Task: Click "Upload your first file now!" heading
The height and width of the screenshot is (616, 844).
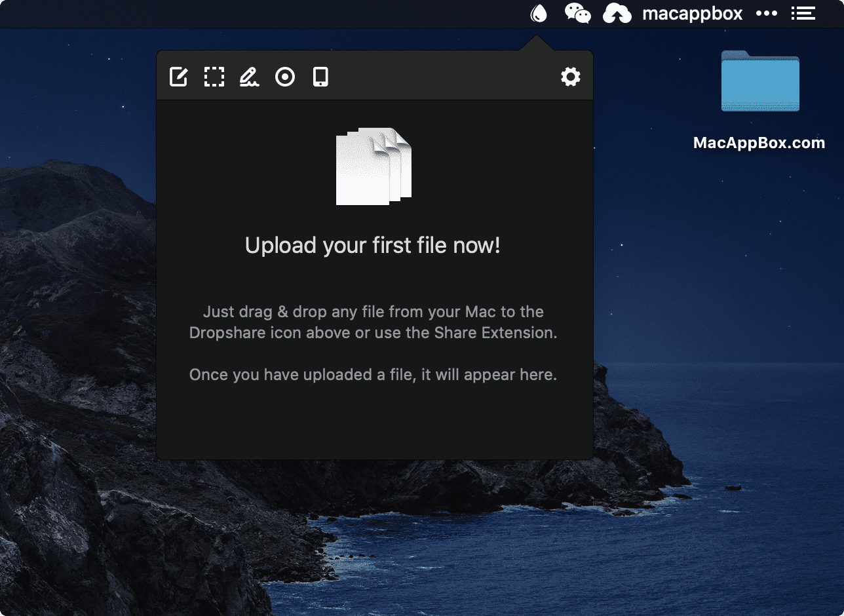Action: point(373,245)
